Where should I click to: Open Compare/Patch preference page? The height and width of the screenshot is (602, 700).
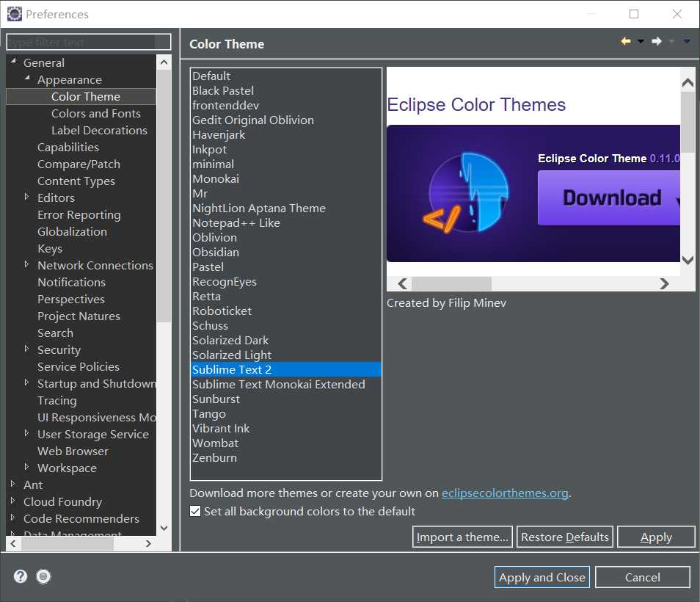(x=79, y=164)
